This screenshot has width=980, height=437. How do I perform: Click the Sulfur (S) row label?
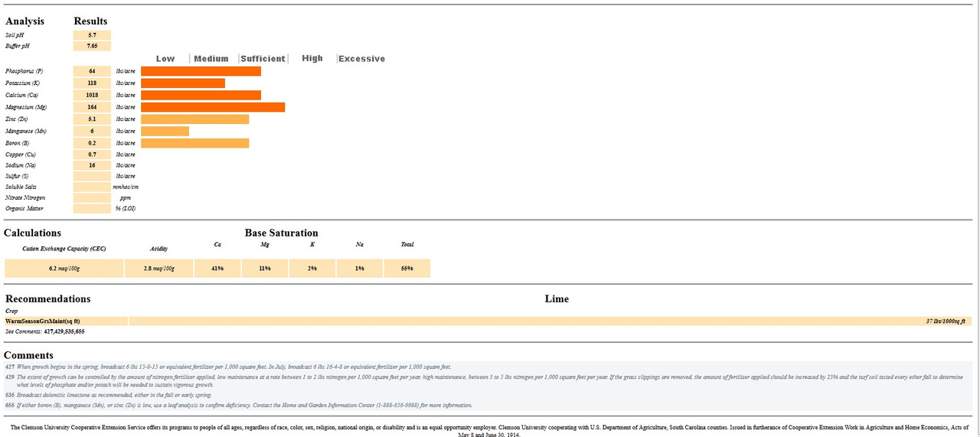(17, 176)
